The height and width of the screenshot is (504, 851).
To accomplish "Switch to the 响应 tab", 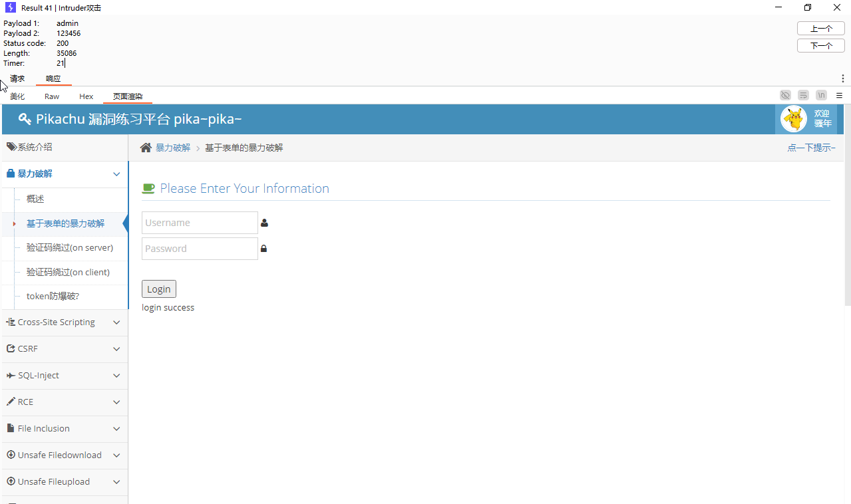I will 53,78.
